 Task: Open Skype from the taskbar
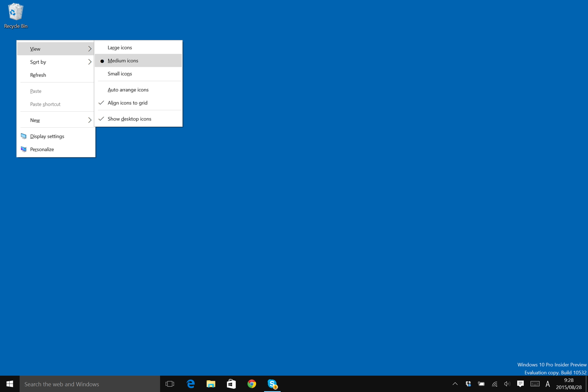(x=272, y=384)
